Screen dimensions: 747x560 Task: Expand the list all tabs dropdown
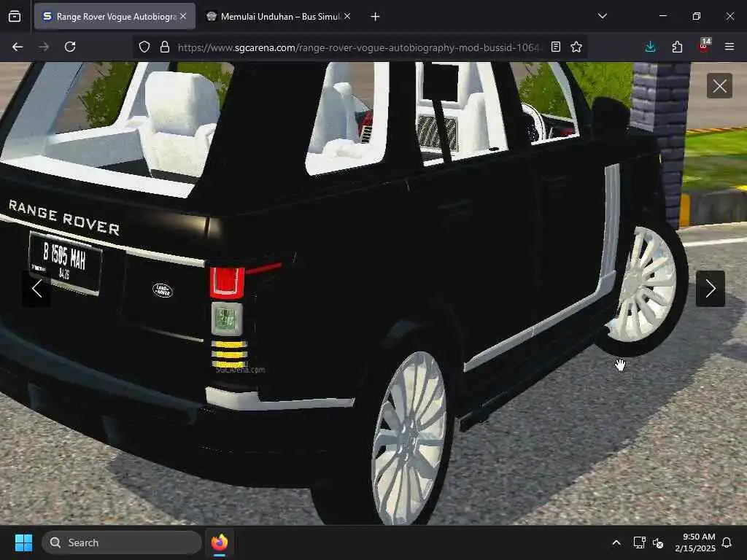click(602, 16)
